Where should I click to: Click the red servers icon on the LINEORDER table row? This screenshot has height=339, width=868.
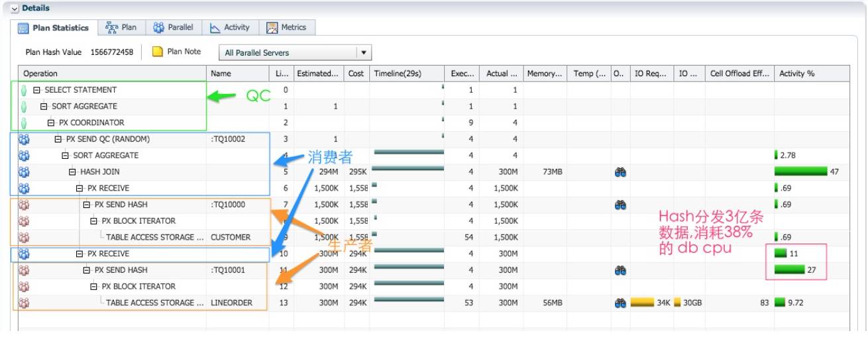pos(25,303)
